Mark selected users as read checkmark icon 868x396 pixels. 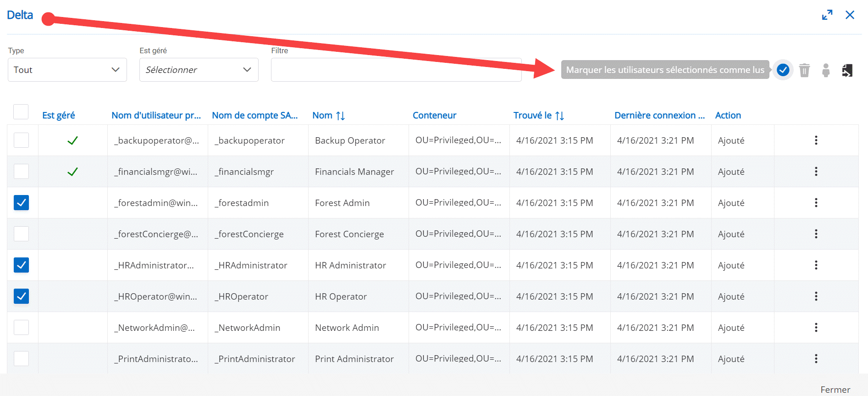783,70
